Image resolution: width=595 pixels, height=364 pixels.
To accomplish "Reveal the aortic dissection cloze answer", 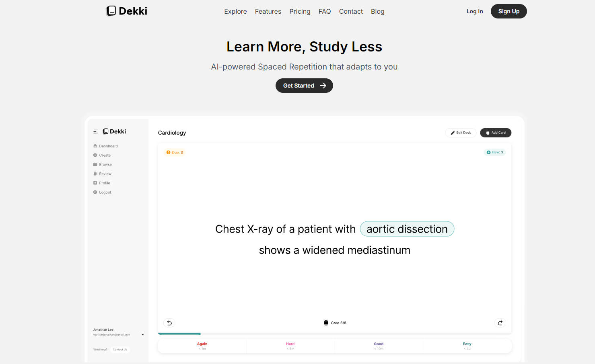I will point(407,229).
